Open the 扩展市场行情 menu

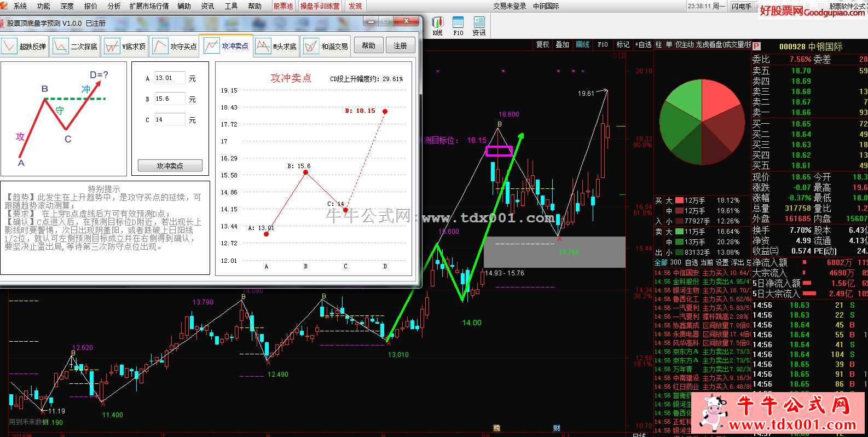149,6
